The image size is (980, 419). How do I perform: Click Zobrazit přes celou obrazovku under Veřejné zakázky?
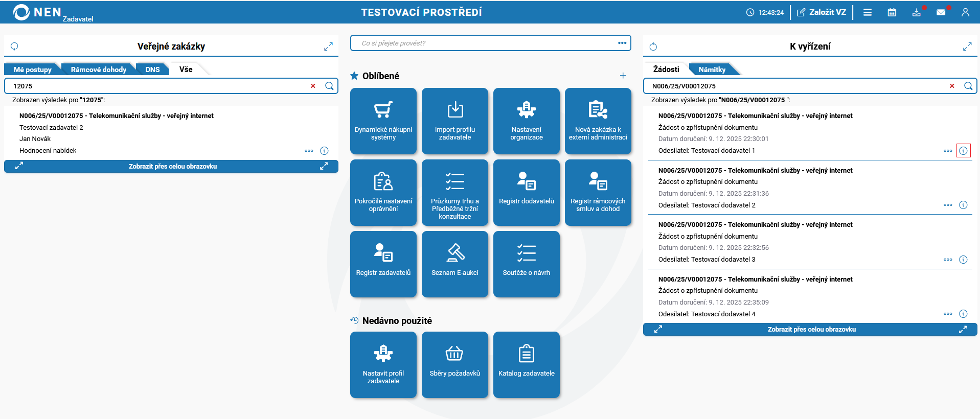point(171,166)
